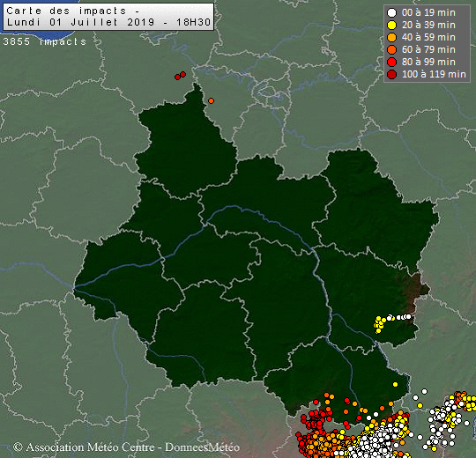Image resolution: width=476 pixels, height=458 pixels.
Task: Click the isolated yellow dot in southeast department
Action: [x=395, y=384]
